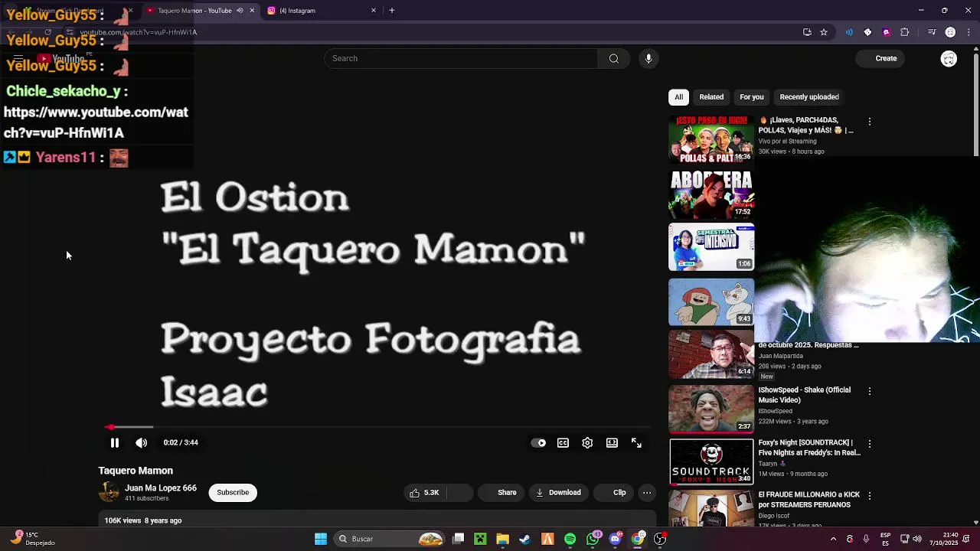Switch to theater mode in the player

612,442
